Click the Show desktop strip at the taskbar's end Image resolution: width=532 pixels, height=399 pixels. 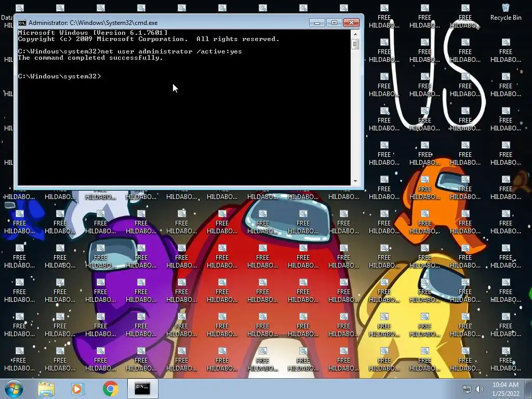tap(528, 389)
